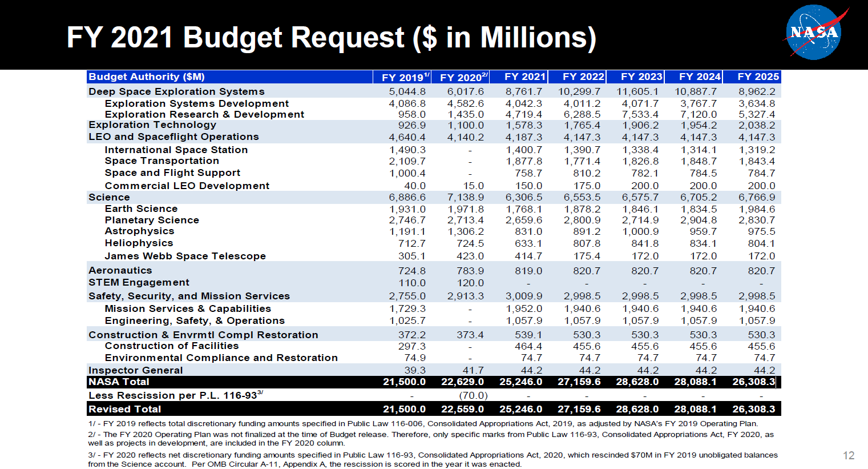Select the FY 2022 column header
Viewport: 868px width, 469px height.
[578, 77]
